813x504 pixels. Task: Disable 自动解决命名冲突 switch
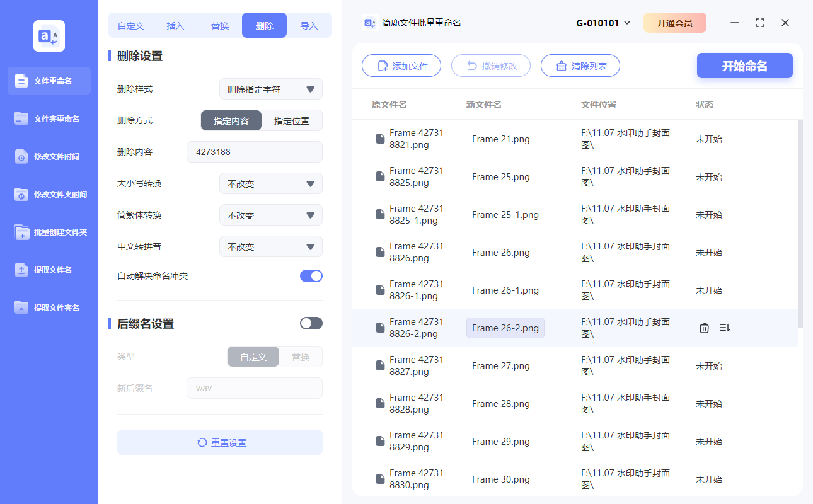(x=311, y=276)
